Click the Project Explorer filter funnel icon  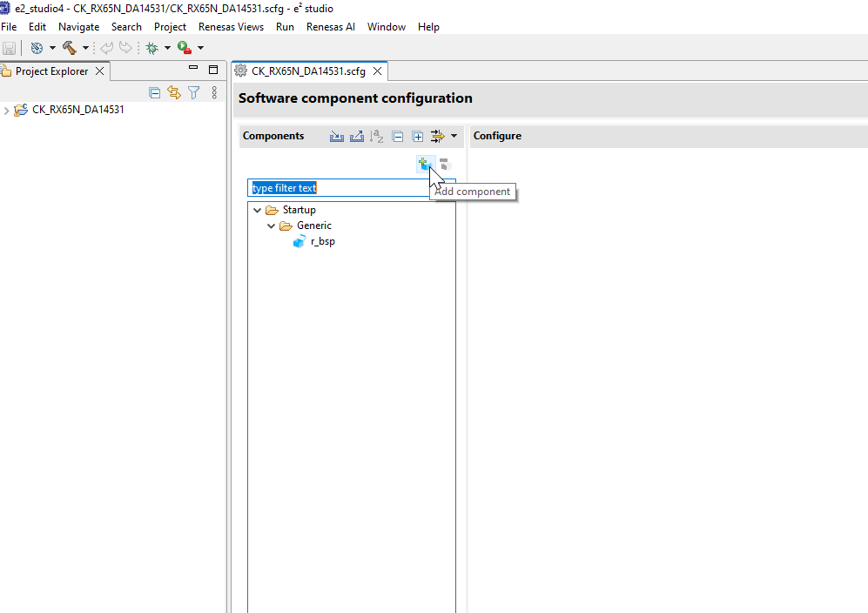[x=194, y=92]
